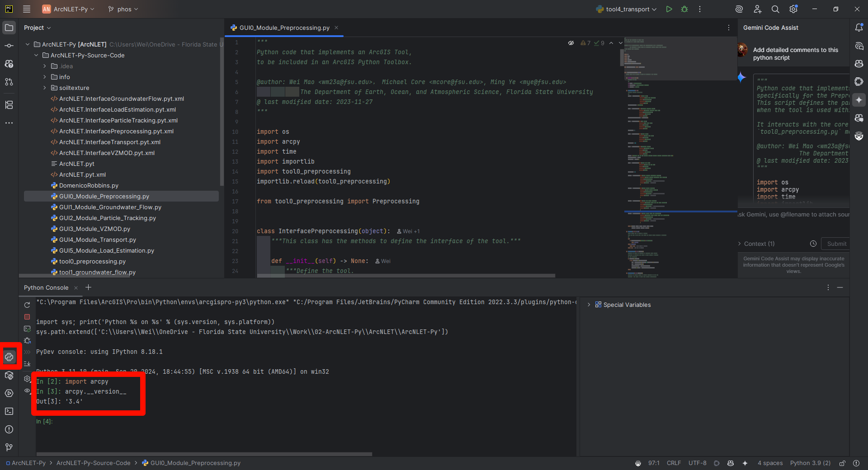
Task: Select tool0_preprocessing.py in project tree
Action: 92,261
